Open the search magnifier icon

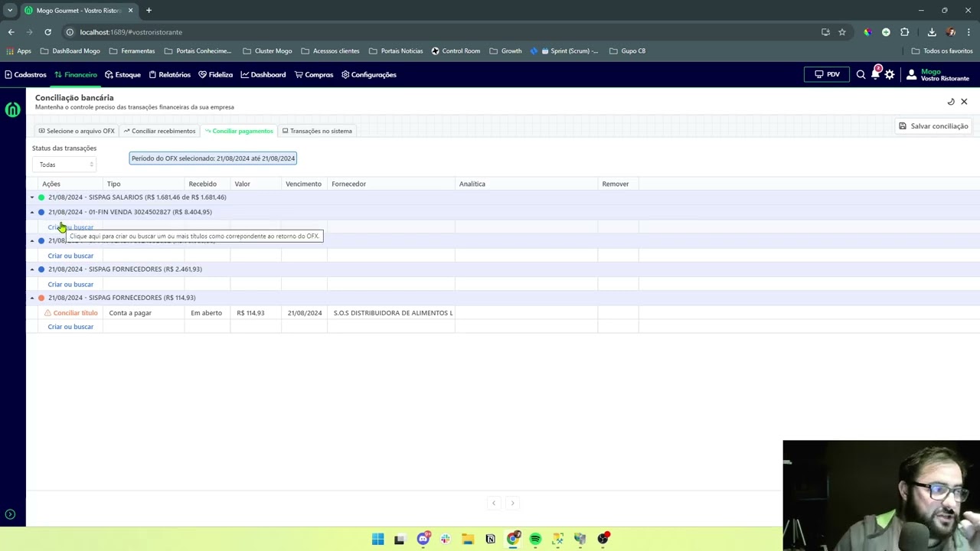[x=861, y=75]
